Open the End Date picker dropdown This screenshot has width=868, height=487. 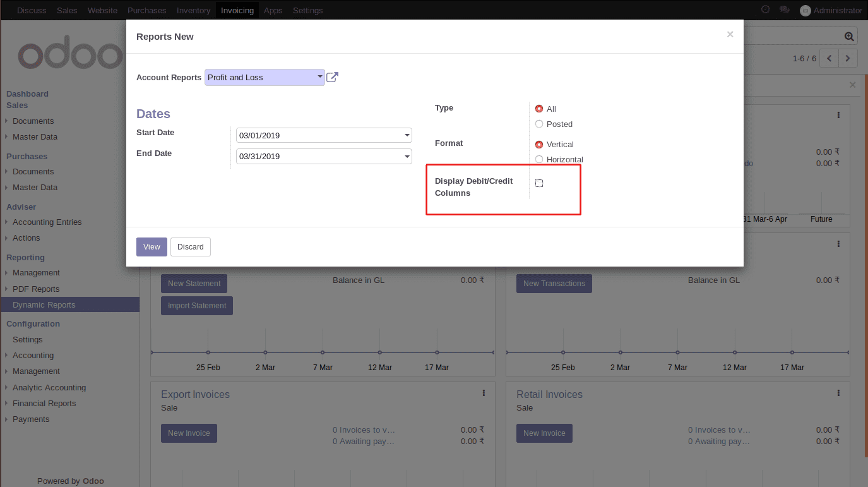click(407, 156)
